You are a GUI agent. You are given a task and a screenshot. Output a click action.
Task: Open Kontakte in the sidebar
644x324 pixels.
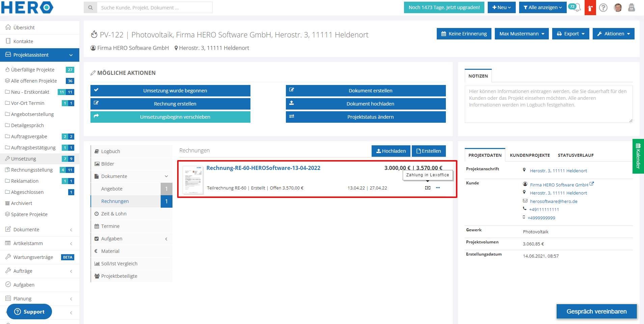point(40,41)
